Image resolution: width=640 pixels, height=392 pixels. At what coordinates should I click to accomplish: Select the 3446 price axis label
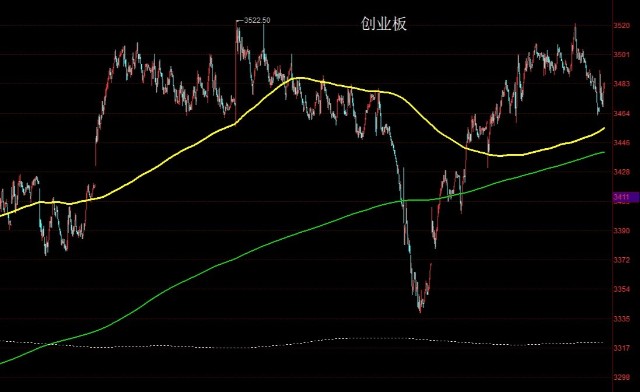point(622,143)
